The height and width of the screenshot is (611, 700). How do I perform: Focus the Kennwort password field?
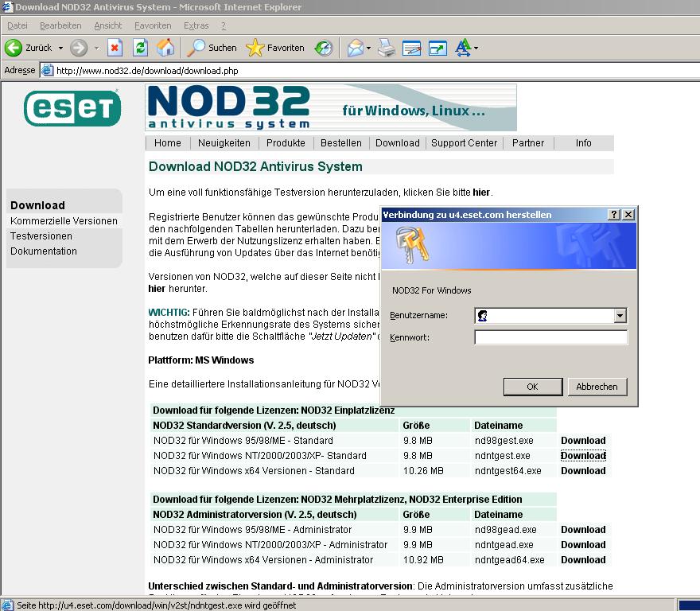click(551, 337)
